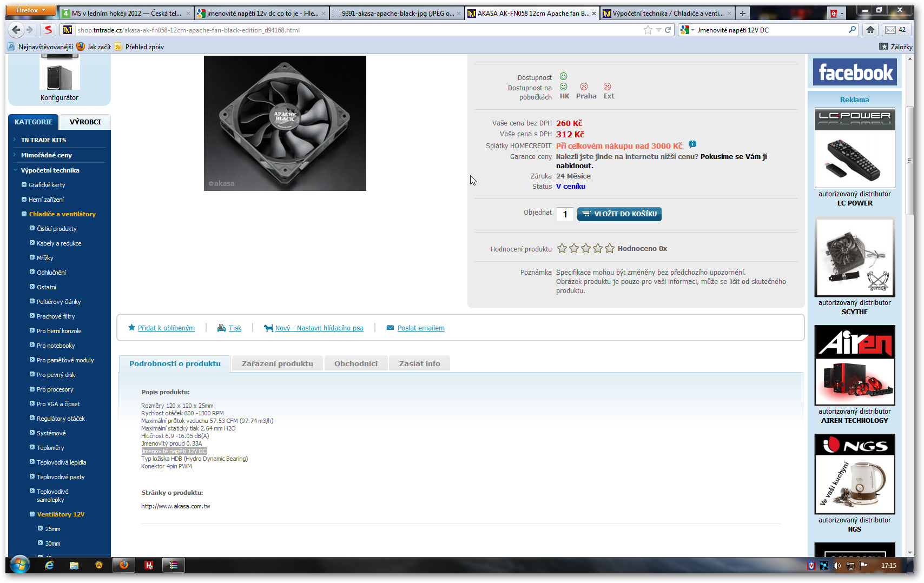Close the 9391-akasa-apache-black-jpg tab

pos(459,14)
